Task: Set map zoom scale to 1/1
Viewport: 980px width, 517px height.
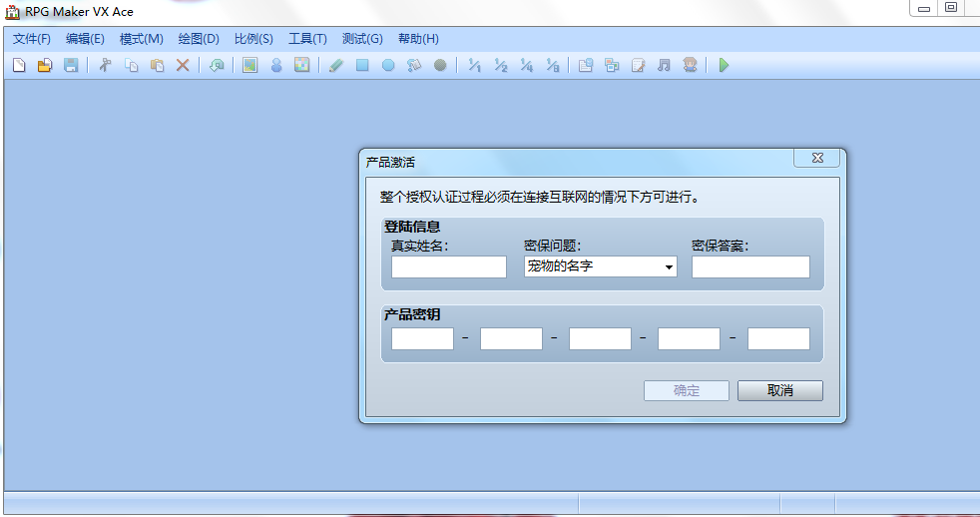Action: (x=474, y=65)
